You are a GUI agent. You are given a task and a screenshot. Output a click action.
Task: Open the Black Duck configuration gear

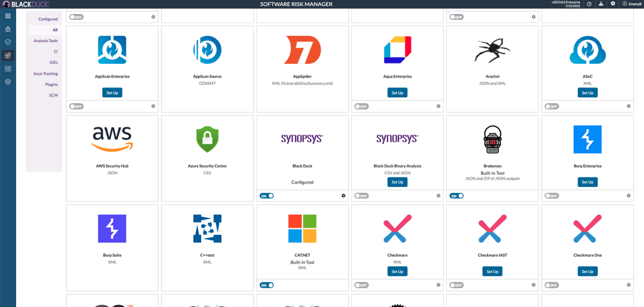pos(343,195)
